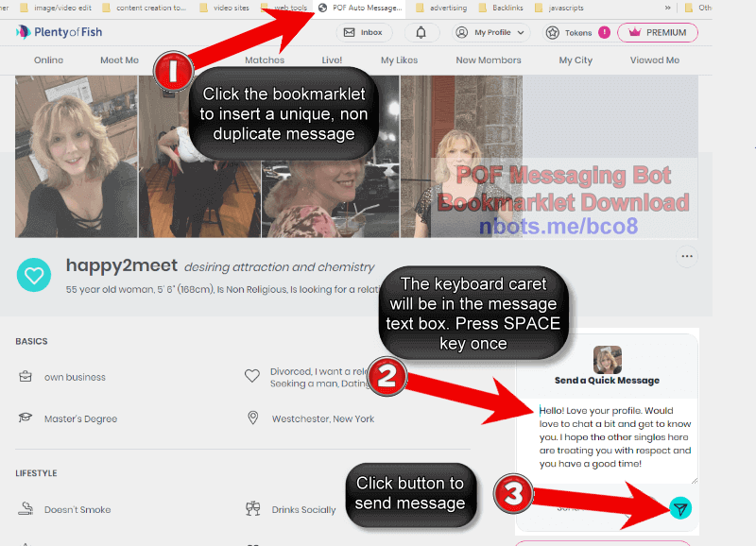Open the three-dot profile options menu

pyautogui.click(x=687, y=256)
